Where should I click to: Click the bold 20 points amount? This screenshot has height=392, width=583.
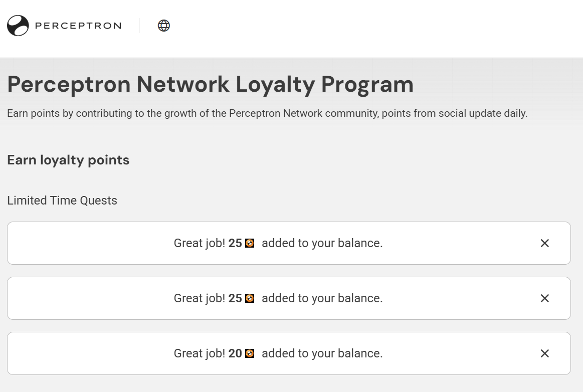pos(235,353)
